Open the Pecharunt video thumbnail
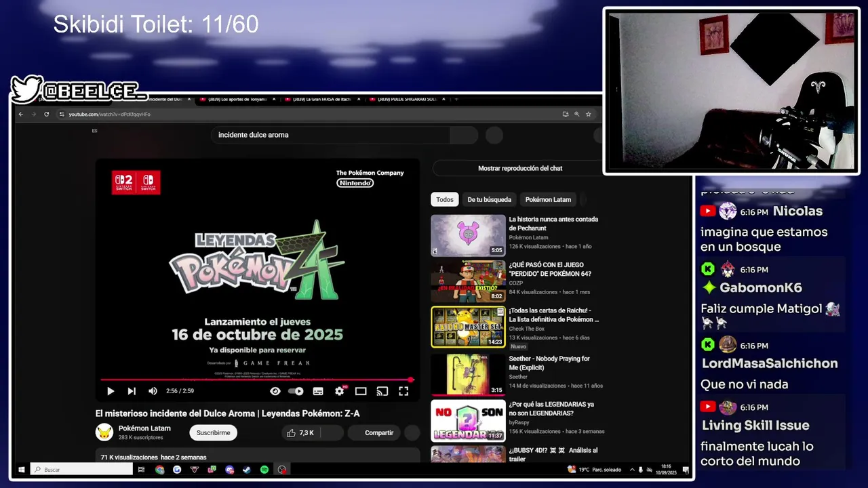The height and width of the screenshot is (488, 868). 468,235
